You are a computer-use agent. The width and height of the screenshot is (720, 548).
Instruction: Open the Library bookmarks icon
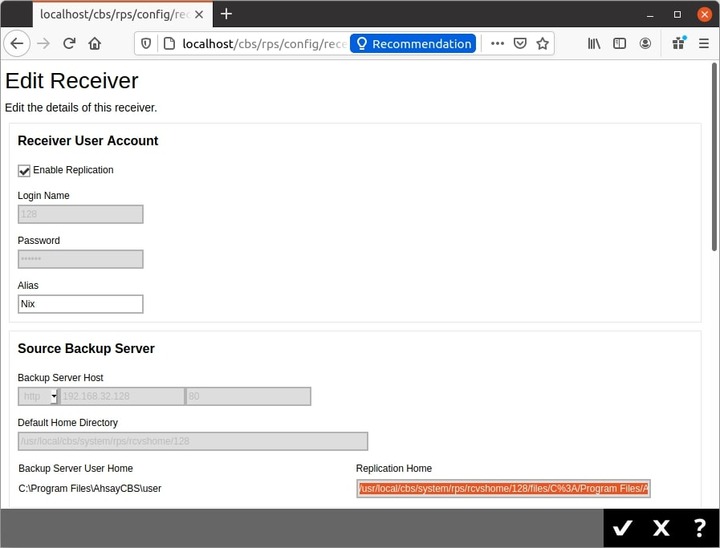(x=594, y=44)
